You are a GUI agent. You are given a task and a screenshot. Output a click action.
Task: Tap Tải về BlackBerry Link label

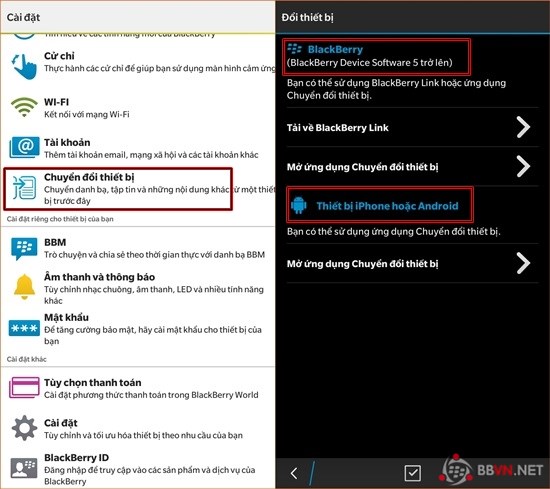pos(337,128)
